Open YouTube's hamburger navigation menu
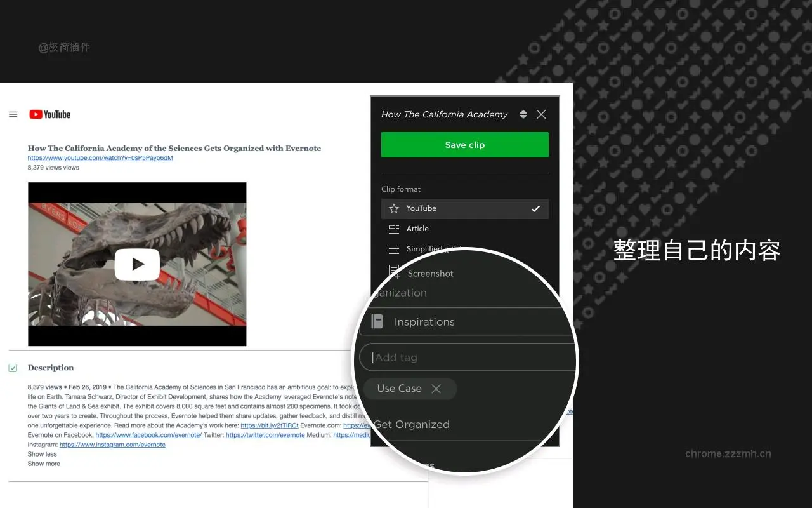Image resolution: width=812 pixels, height=508 pixels. 13,114
